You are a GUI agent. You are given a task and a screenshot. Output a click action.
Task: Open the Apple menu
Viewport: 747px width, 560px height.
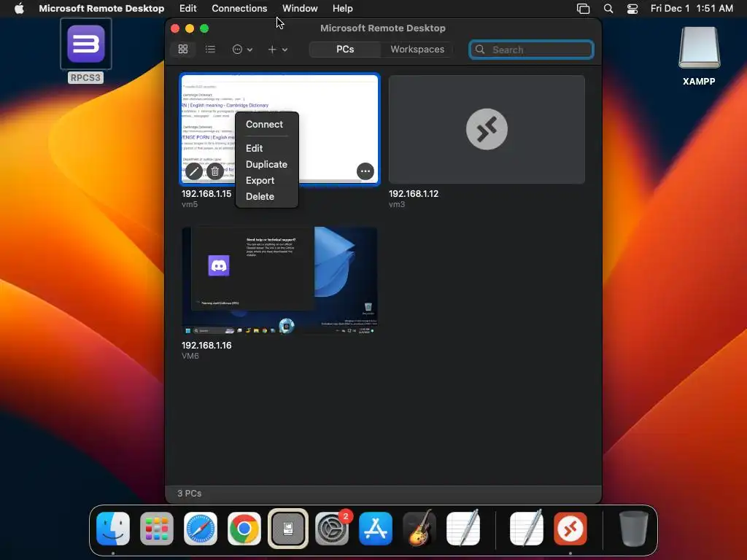point(19,8)
